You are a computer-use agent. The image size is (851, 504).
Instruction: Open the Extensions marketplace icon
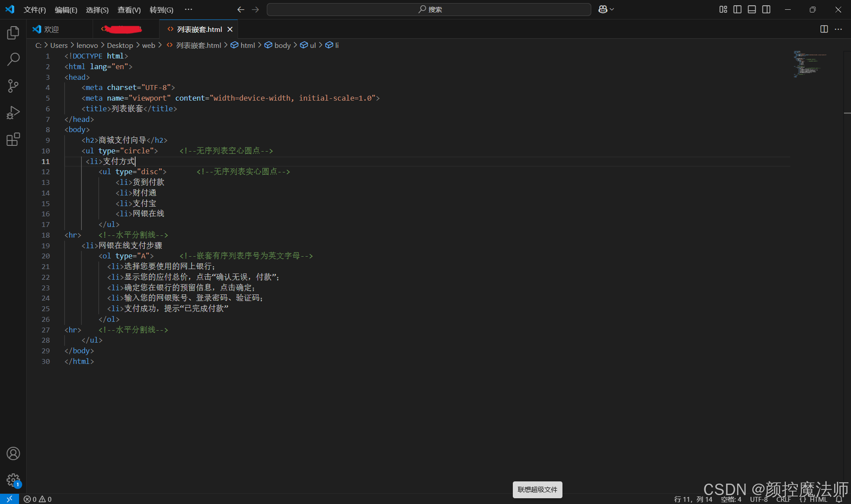coord(13,139)
